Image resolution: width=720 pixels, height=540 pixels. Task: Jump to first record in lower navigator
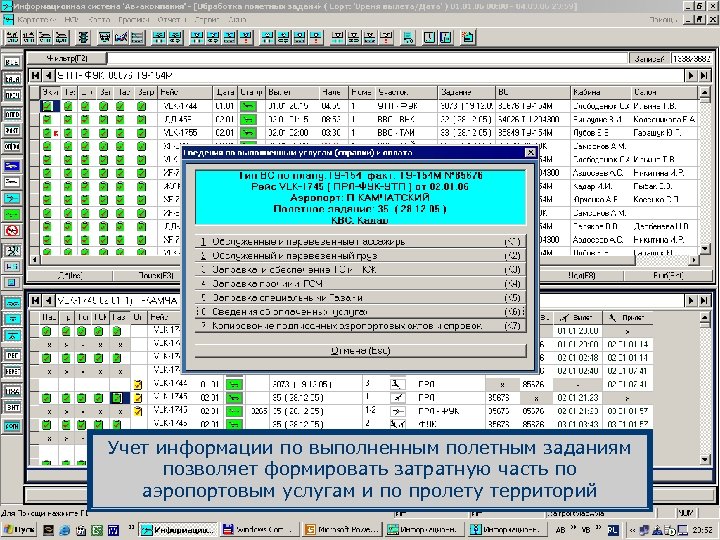(35, 300)
